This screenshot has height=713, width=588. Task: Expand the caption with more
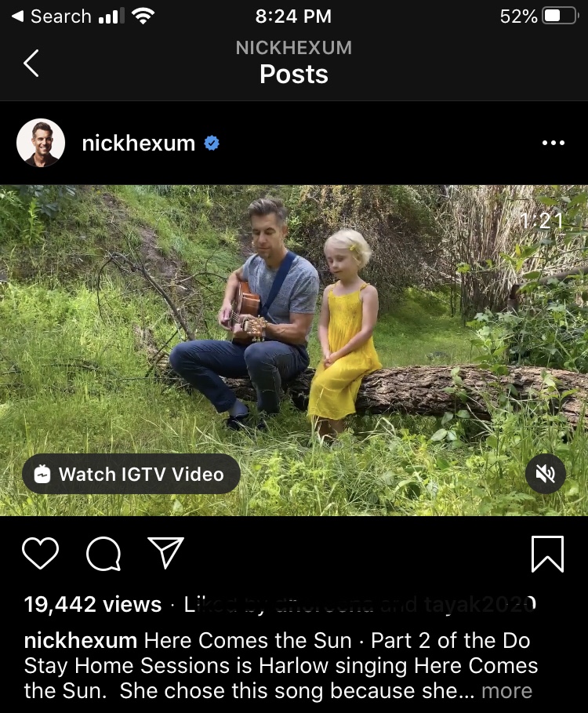coord(506,691)
